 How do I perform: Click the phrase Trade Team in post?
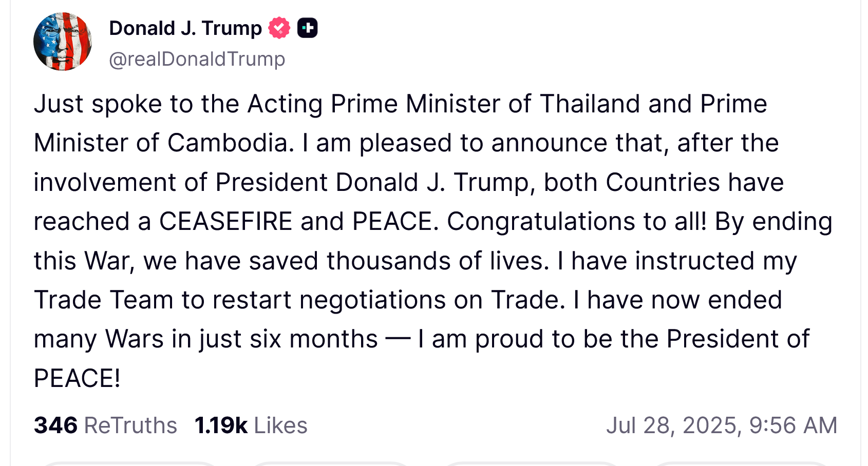click(103, 300)
